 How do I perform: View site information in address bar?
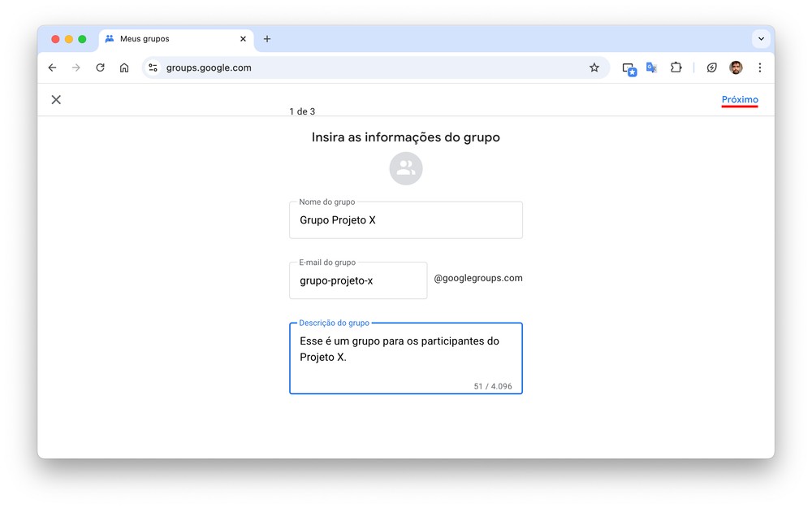coord(153,68)
